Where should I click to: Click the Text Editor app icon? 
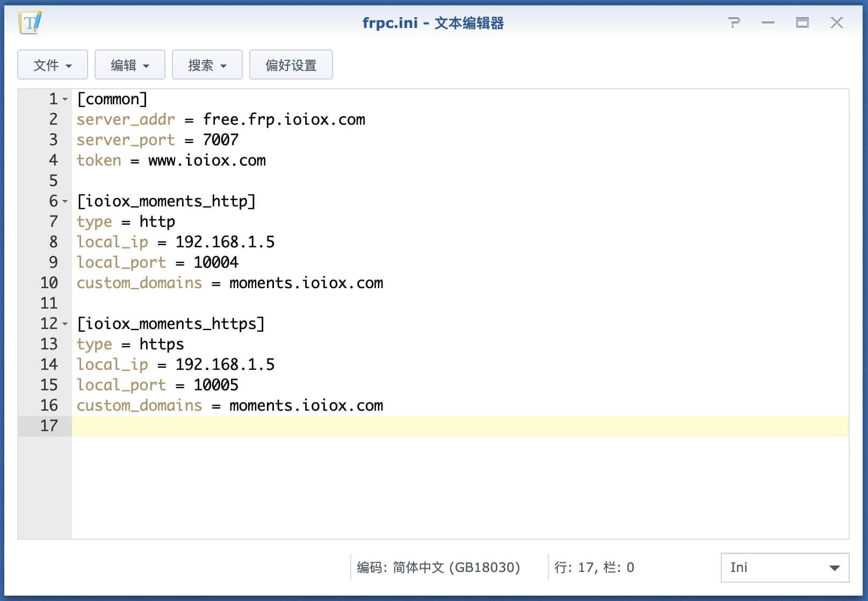(30, 23)
